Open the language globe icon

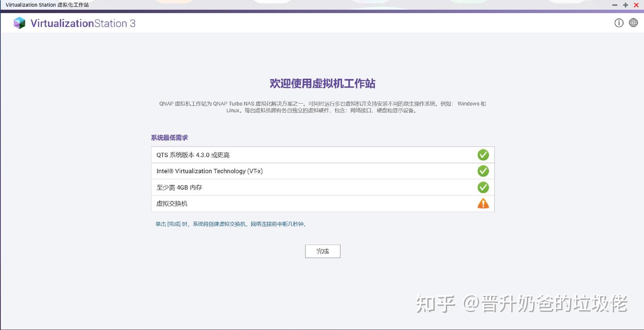pos(633,22)
